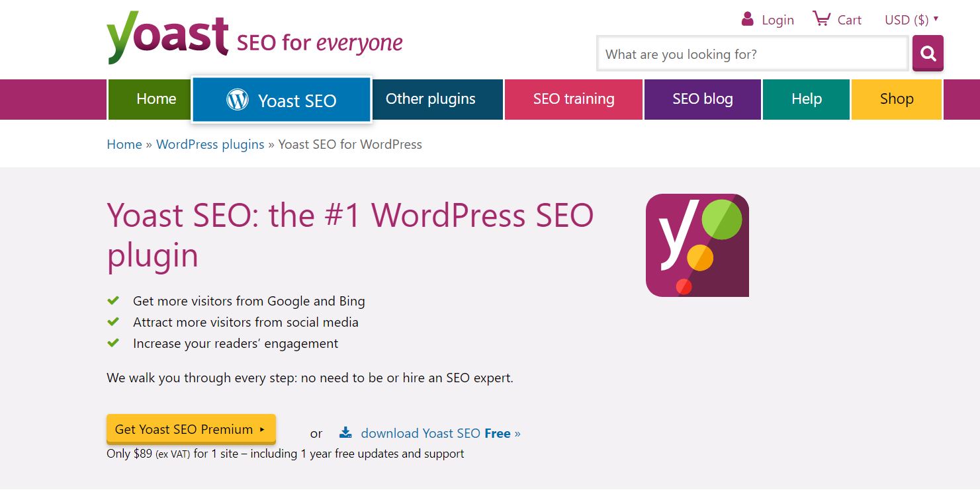Click the Cart text link

[850, 20]
